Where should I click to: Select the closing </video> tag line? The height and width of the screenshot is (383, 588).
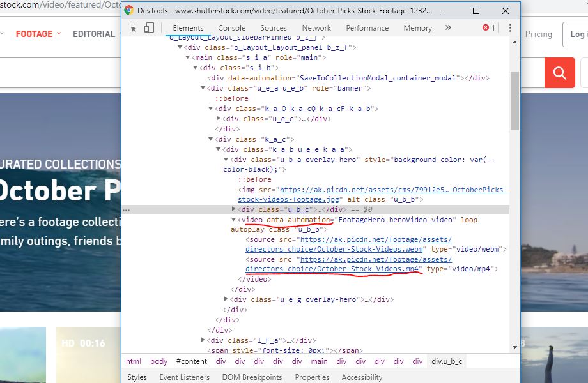[254, 279]
